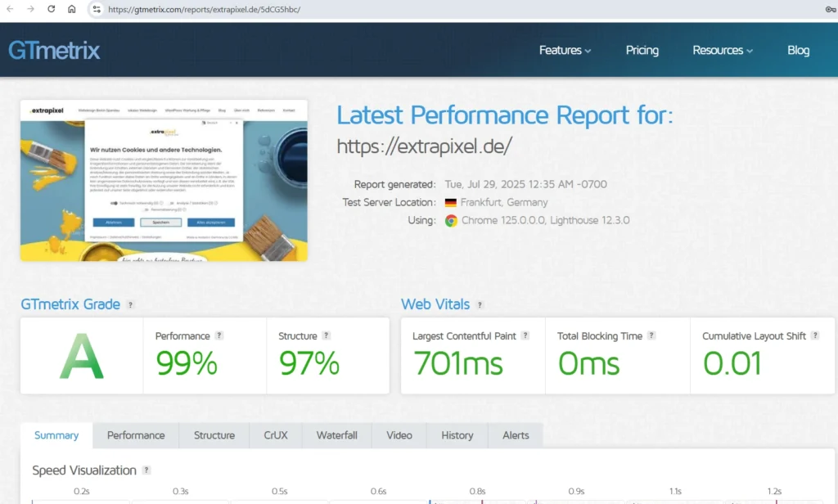
Task: Reload the page with the refresh icon
Action: 52,9
